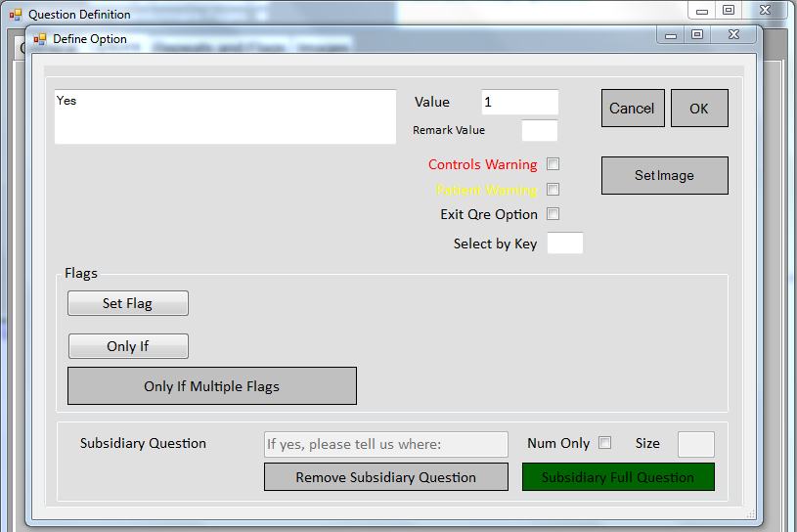Click Remove Subsidiary Question button

[385, 477]
